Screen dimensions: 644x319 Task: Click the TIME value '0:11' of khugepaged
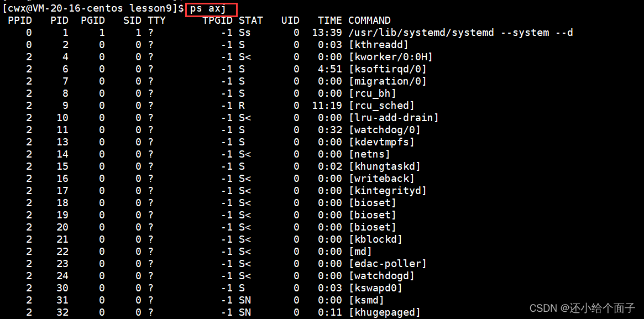(330, 312)
